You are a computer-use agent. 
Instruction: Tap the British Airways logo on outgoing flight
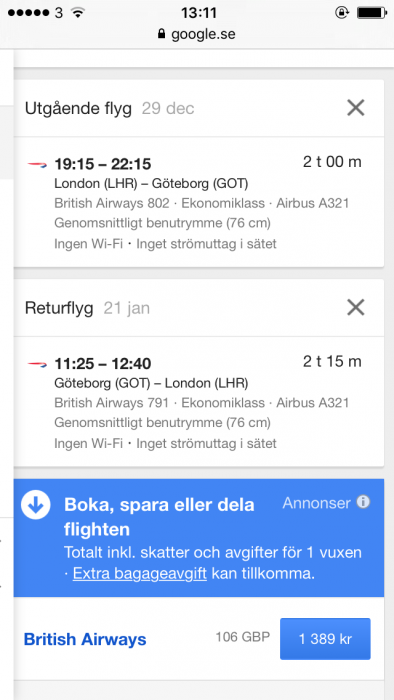[x=37, y=165]
